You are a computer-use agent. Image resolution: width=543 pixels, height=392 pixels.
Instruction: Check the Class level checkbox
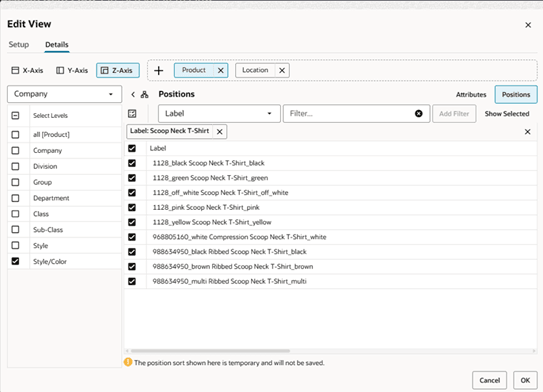click(15, 214)
